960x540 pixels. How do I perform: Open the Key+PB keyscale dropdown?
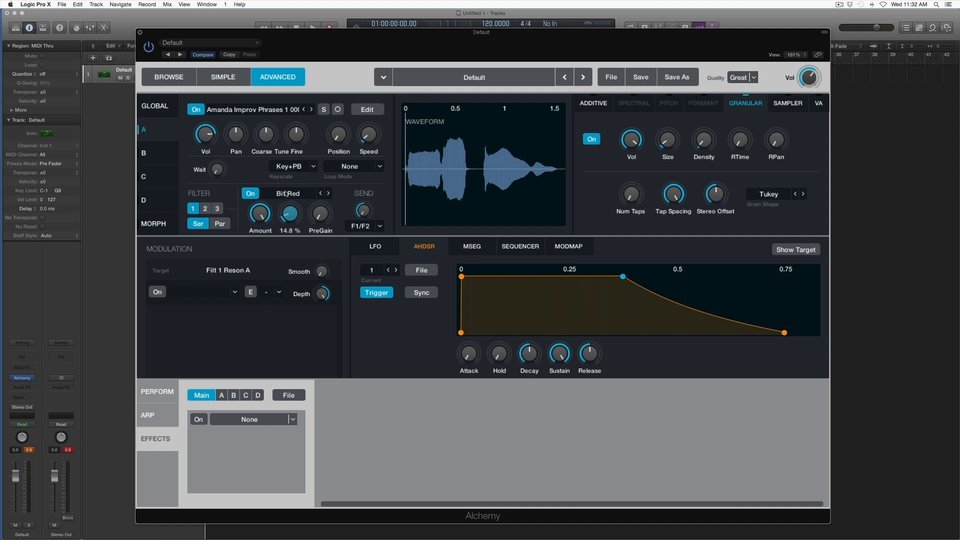[293, 167]
